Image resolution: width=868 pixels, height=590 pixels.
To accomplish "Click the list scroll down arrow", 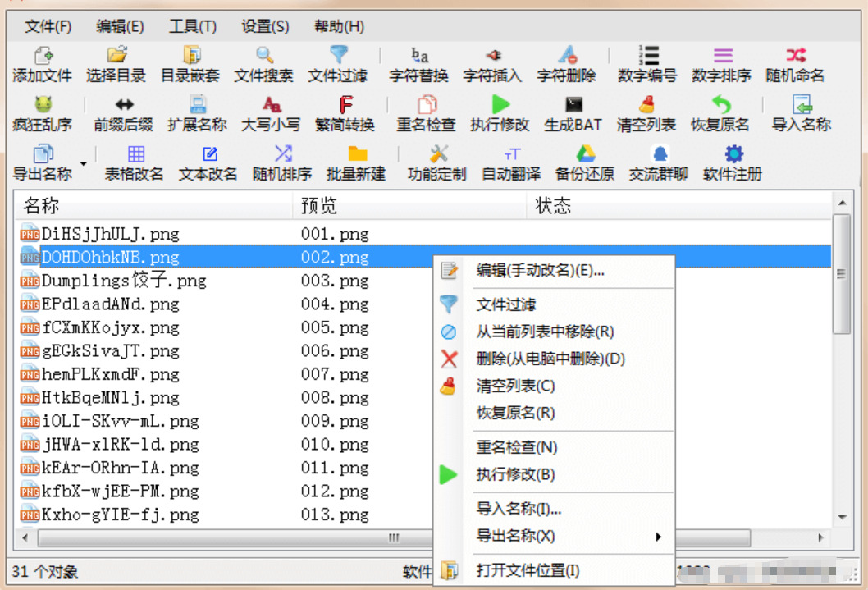I will pyautogui.click(x=842, y=517).
